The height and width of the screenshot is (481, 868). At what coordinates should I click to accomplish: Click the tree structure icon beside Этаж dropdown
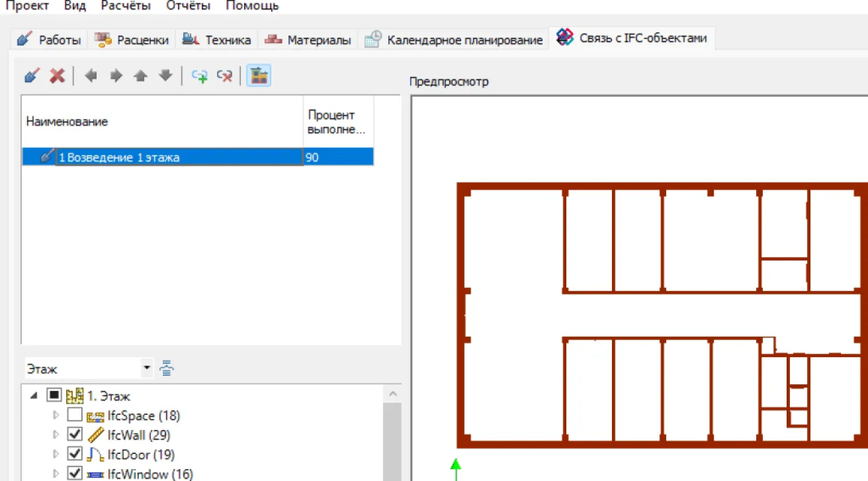pos(167,368)
